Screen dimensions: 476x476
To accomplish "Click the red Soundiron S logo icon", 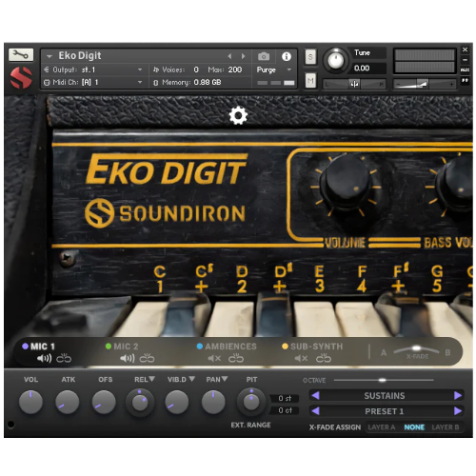I will click(21, 77).
